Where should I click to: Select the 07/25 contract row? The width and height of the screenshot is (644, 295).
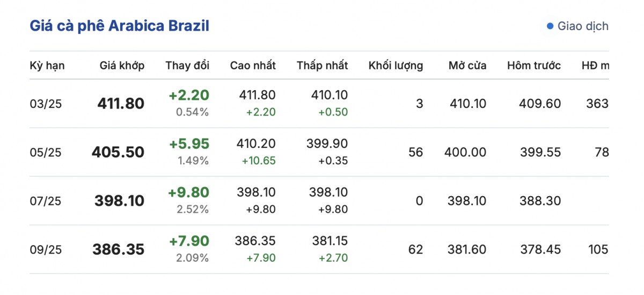[x=46, y=201]
